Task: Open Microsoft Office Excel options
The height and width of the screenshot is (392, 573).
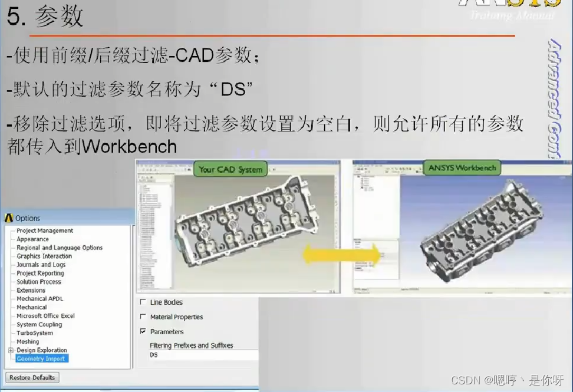Action: point(45,315)
